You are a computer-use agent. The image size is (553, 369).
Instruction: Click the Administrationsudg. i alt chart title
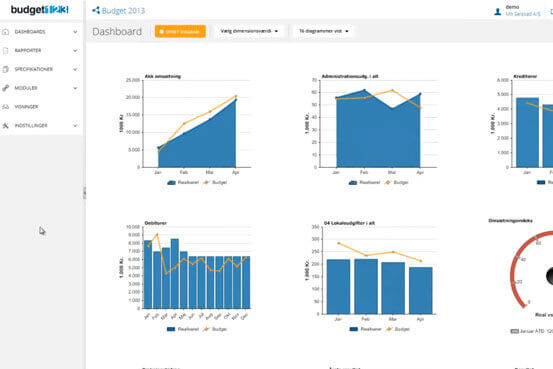coord(350,76)
